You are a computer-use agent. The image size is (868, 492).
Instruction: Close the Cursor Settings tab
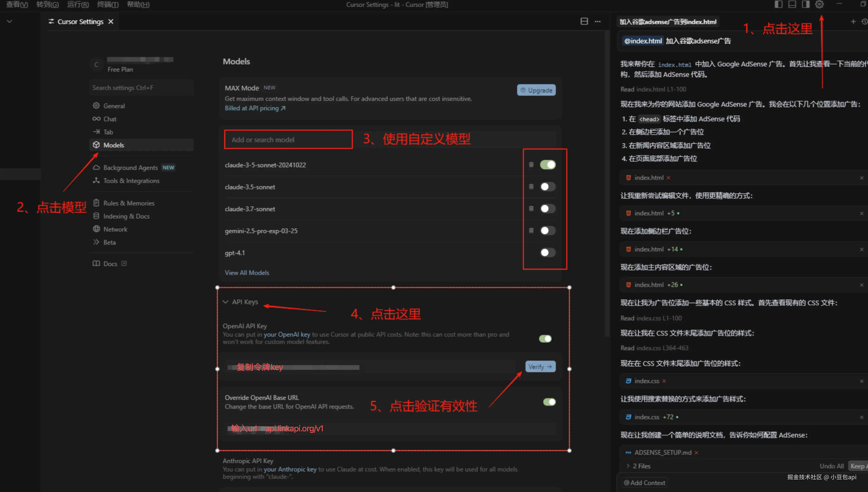point(111,22)
